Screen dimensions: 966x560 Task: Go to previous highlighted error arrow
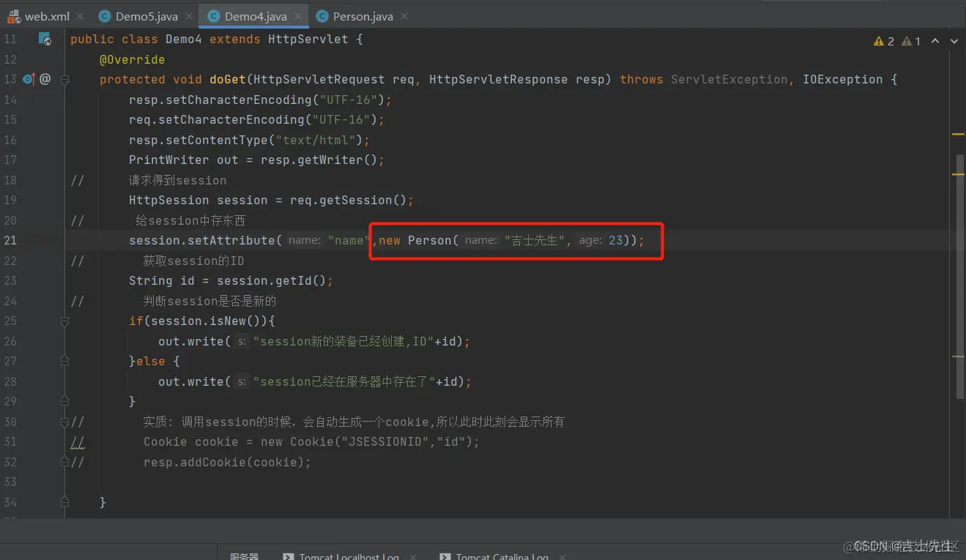935,41
